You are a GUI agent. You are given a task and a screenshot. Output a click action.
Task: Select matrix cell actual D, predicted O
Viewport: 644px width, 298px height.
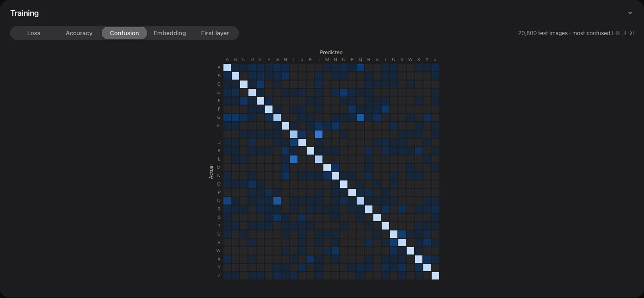coord(344,93)
